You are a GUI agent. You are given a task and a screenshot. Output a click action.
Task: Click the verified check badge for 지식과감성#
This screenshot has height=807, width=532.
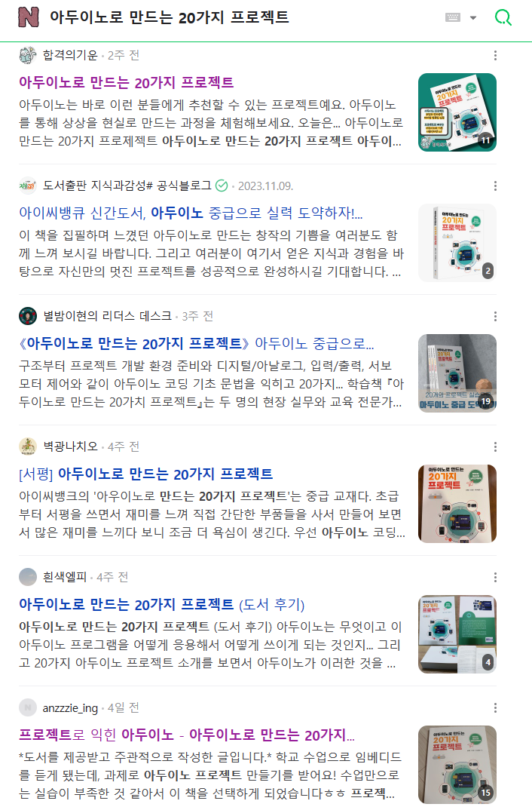pos(222,186)
